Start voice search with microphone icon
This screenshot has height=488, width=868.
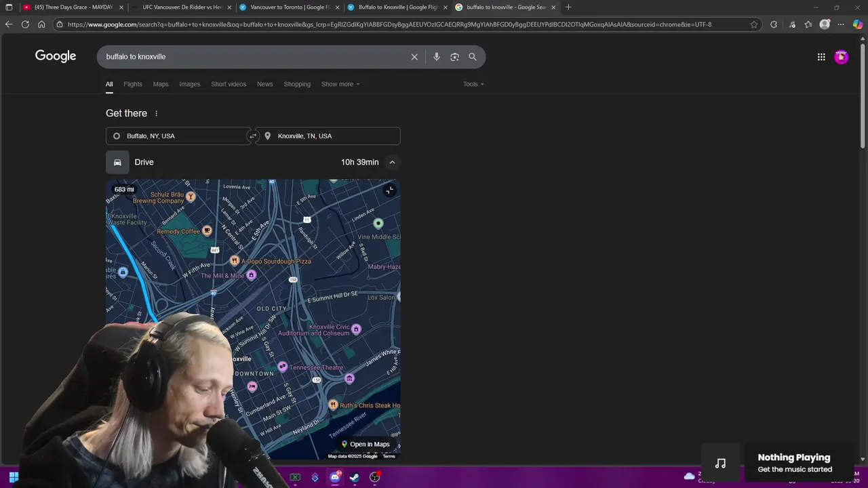pos(437,57)
